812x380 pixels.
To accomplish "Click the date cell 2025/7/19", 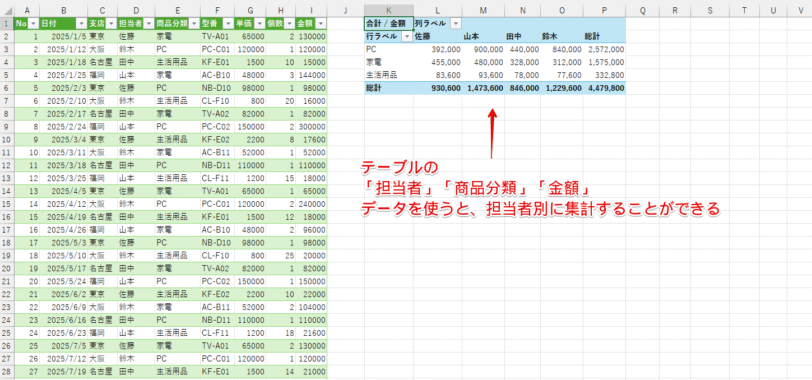I will point(64,371).
